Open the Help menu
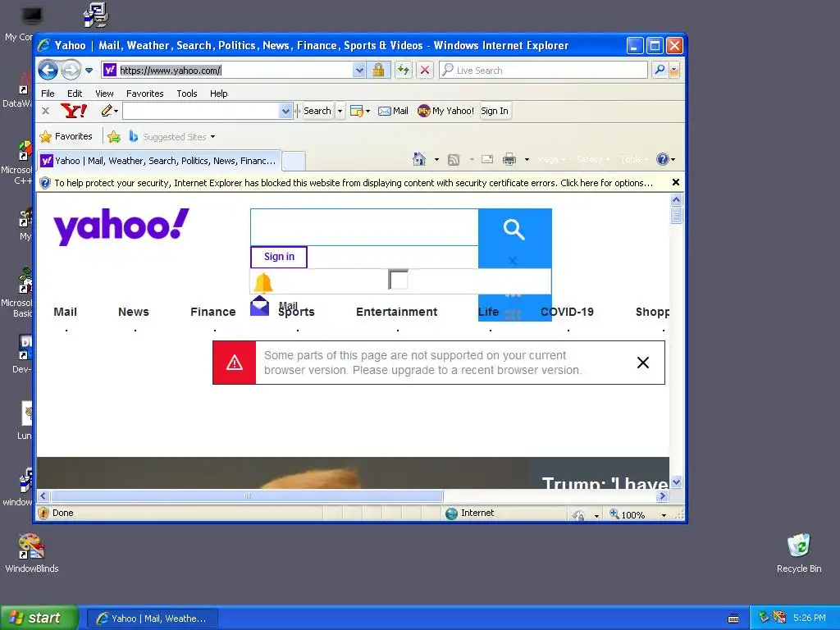This screenshot has height=630, width=840. (x=218, y=94)
